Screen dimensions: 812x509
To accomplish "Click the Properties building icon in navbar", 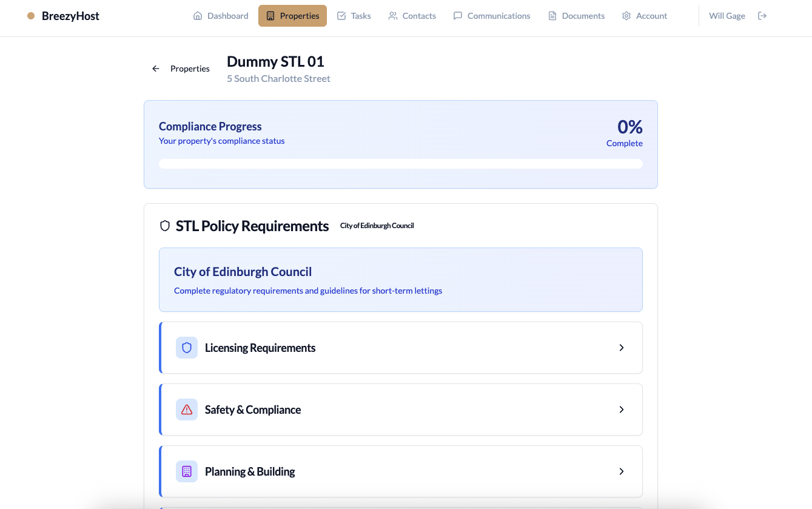I will (x=270, y=16).
